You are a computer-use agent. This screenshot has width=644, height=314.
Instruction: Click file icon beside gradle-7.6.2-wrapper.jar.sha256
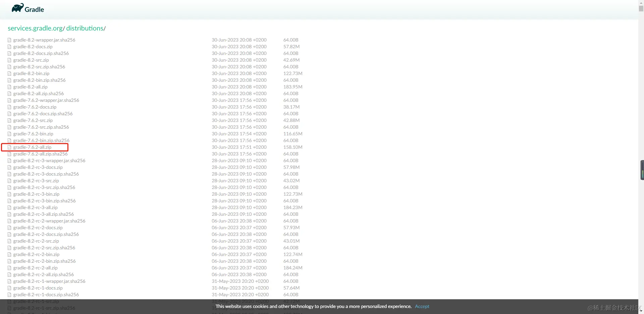[9, 100]
